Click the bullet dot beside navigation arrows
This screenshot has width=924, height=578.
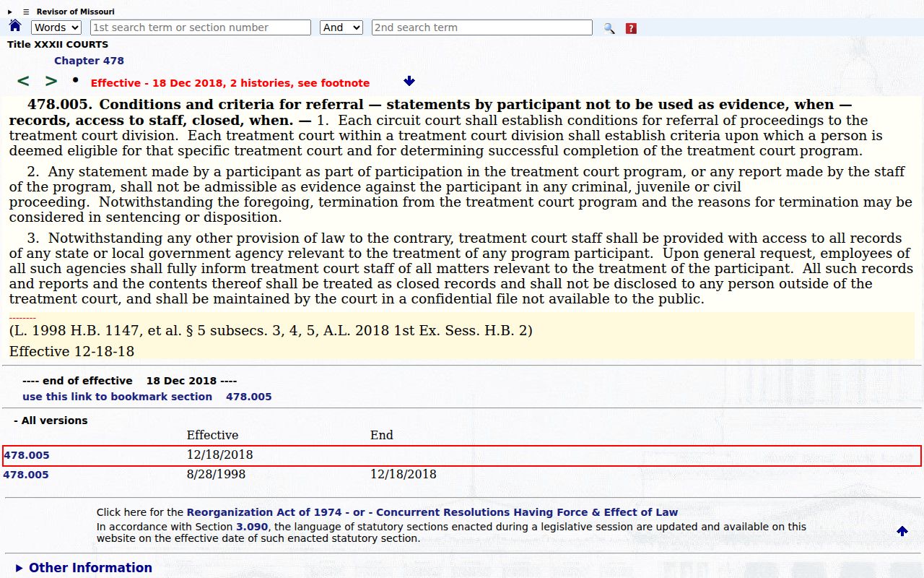click(x=75, y=79)
